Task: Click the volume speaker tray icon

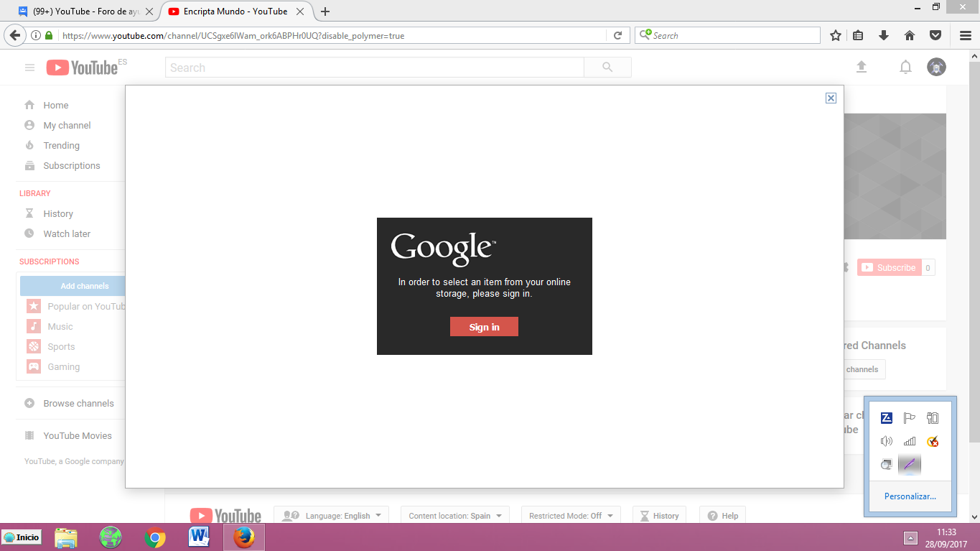Action: pos(887,441)
